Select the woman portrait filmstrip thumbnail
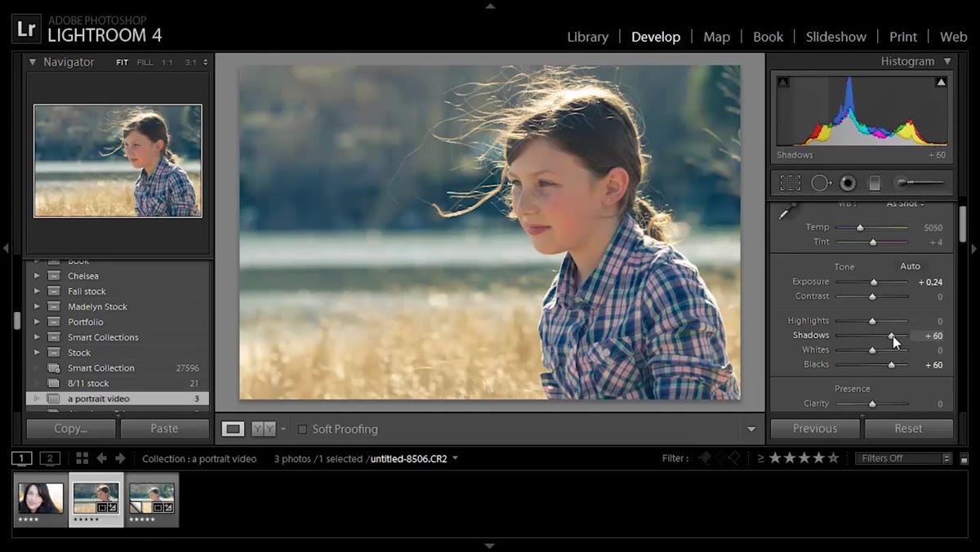Image resolution: width=980 pixels, height=552 pixels. pos(41,499)
